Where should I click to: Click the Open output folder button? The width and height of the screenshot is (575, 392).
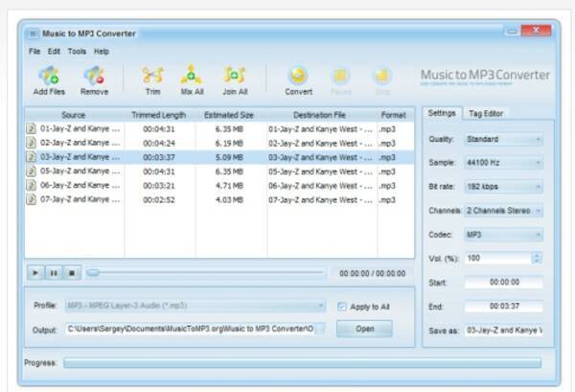pos(364,329)
